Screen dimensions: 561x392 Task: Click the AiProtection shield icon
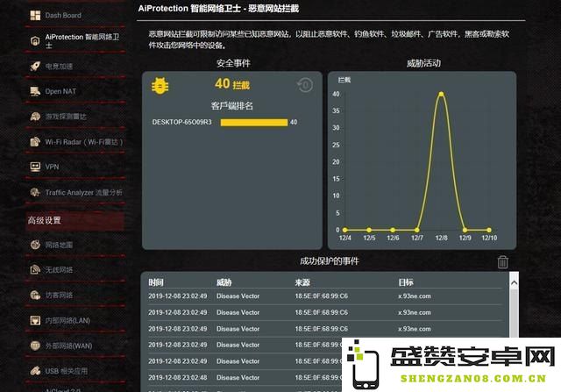[x=35, y=41]
